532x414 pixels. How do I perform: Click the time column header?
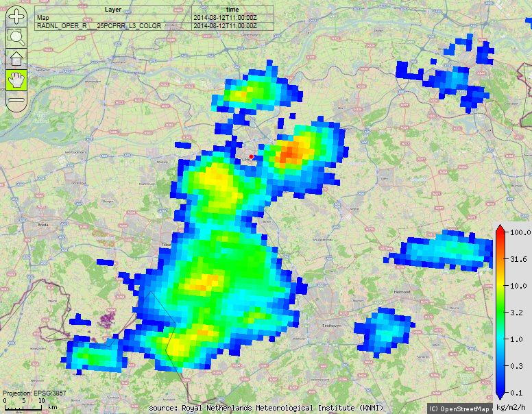click(232, 10)
